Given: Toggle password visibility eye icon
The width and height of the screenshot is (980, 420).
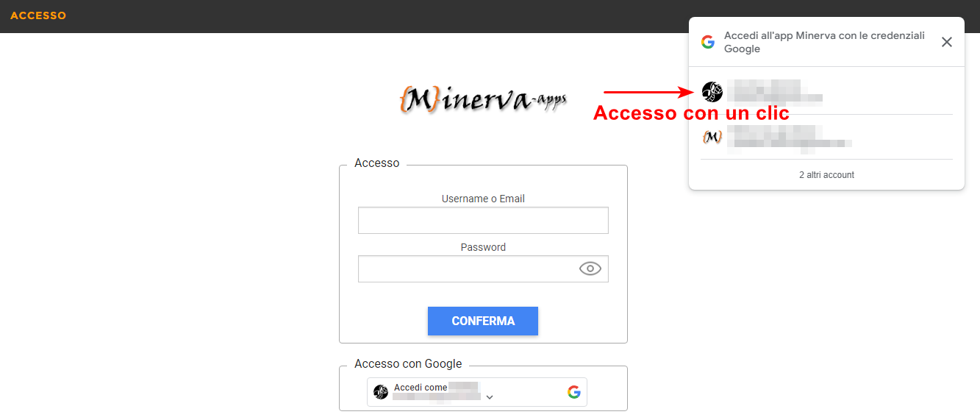Looking at the screenshot, I should click(x=590, y=268).
